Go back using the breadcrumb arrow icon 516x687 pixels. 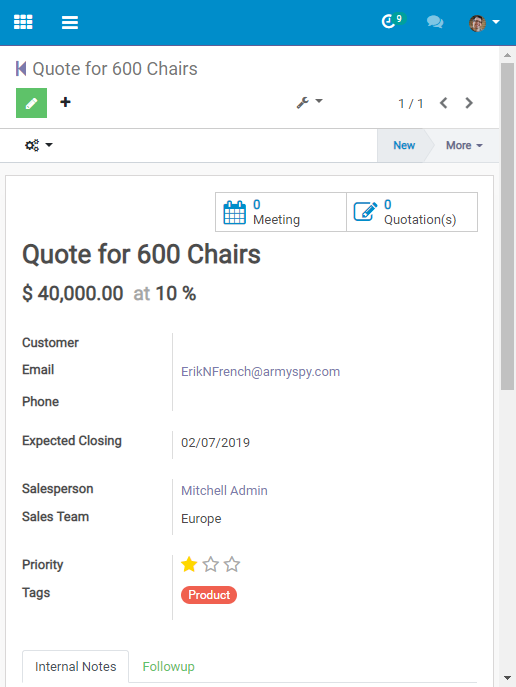click(x=21, y=69)
